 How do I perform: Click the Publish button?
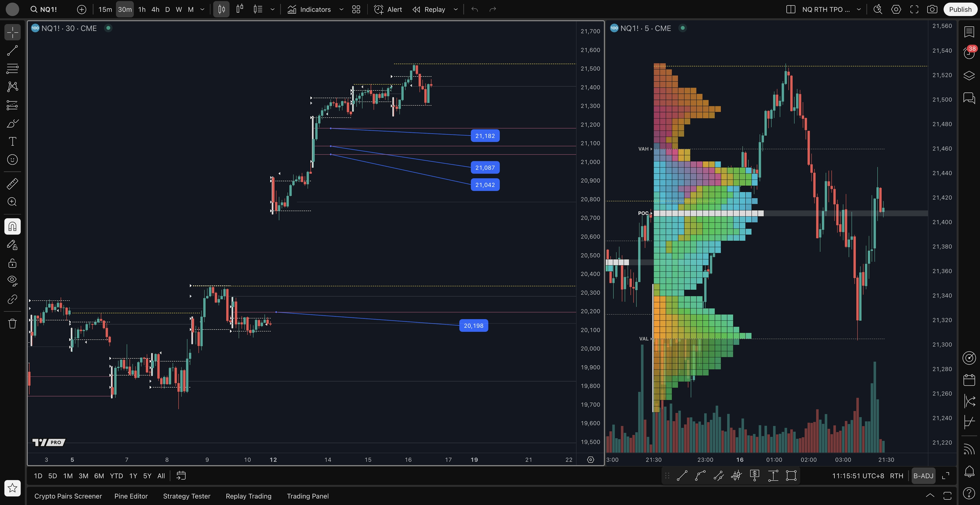point(960,9)
